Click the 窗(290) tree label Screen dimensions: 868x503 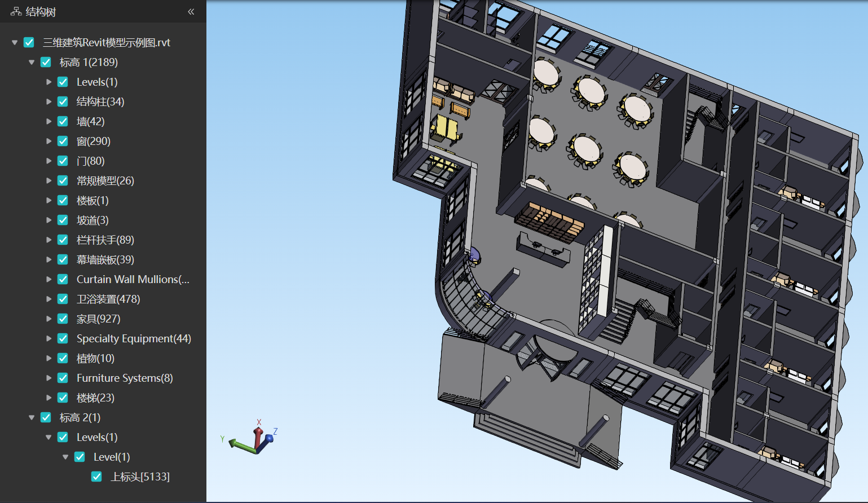tap(94, 141)
